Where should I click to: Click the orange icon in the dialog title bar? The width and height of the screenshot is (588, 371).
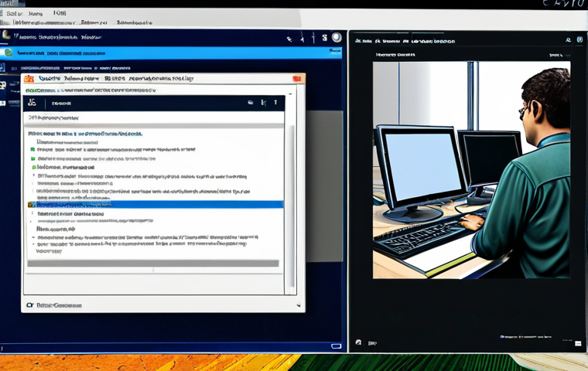(x=29, y=79)
